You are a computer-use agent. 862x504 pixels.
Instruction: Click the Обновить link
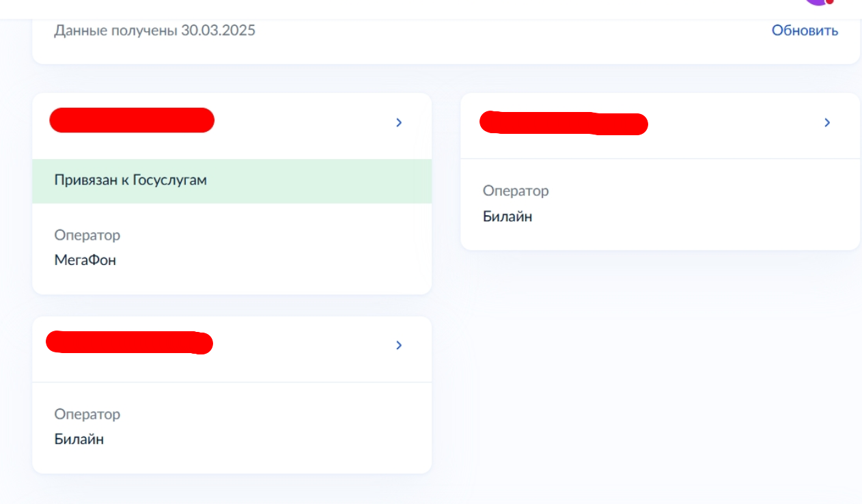805,31
